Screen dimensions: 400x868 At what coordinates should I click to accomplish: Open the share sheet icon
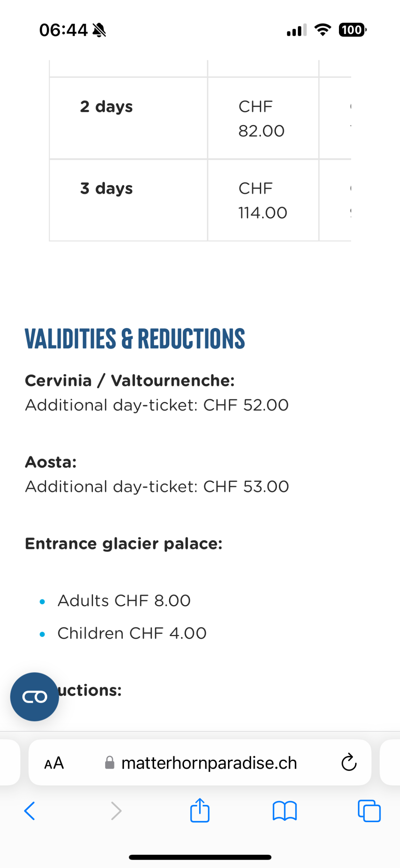[x=200, y=810]
